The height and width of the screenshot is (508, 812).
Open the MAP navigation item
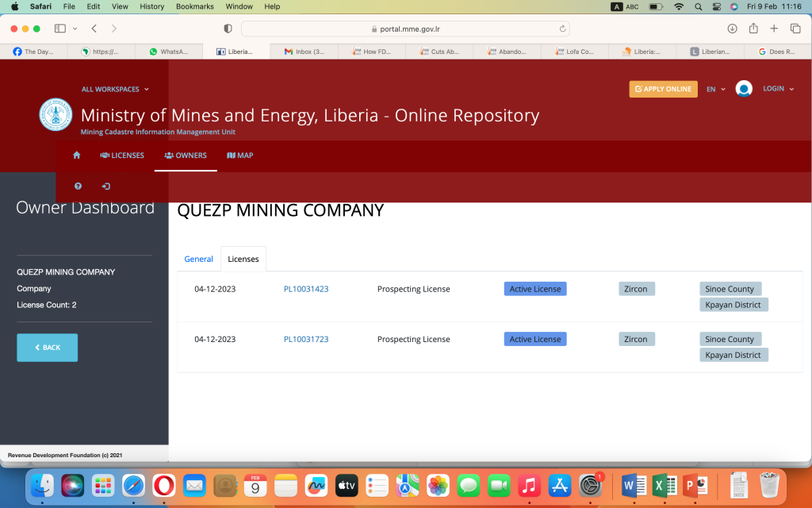click(x=240, y=156)
